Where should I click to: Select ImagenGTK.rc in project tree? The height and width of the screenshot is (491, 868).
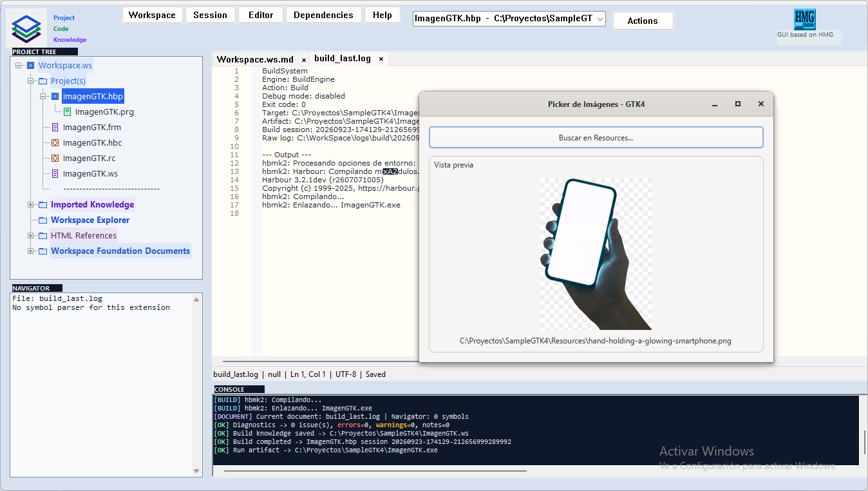coord(89,159)
